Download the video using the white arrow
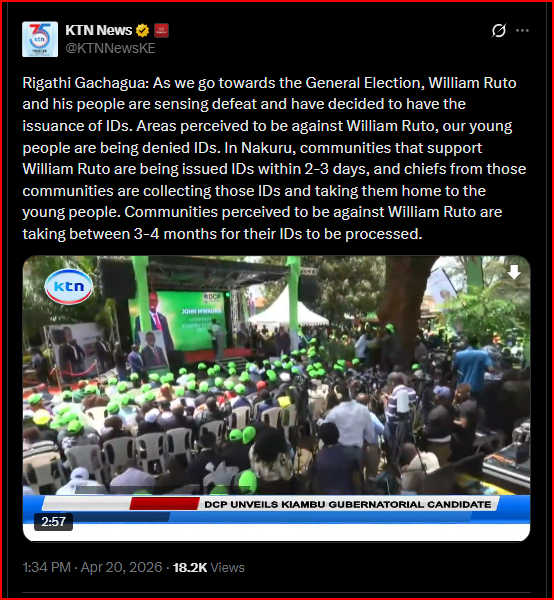554x600 pixels. pyautogui.click(x=514, y=272)
